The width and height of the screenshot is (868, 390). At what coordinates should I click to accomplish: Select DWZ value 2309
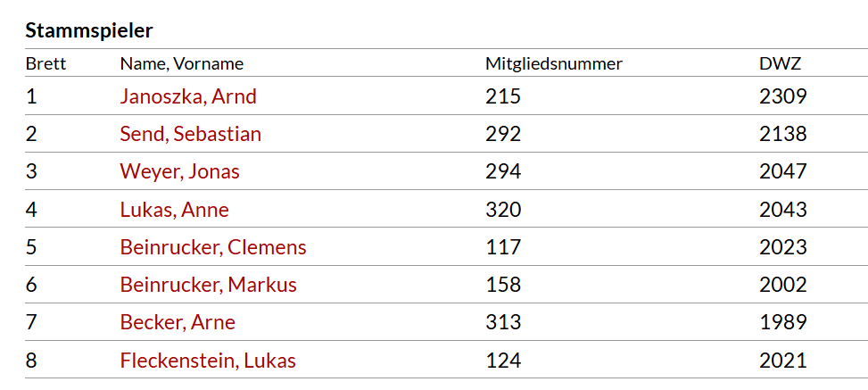coord(782,97)
